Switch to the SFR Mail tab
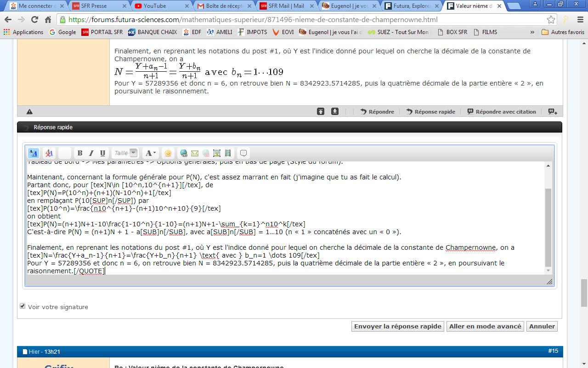 tap(286, 6)
